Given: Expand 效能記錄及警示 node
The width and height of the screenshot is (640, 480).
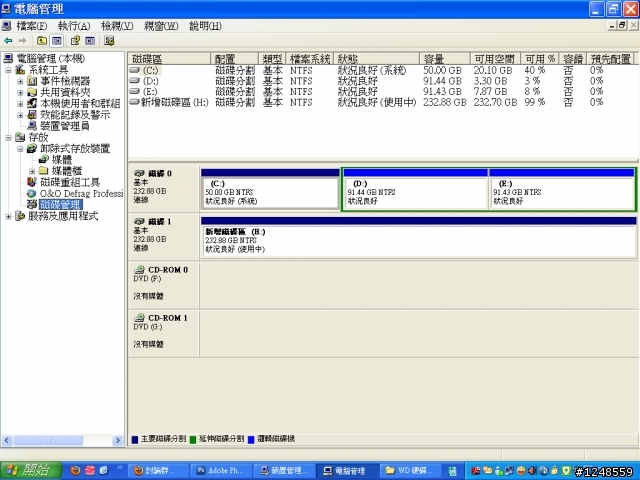Looking at the screenshot, I should coord(20,115).
